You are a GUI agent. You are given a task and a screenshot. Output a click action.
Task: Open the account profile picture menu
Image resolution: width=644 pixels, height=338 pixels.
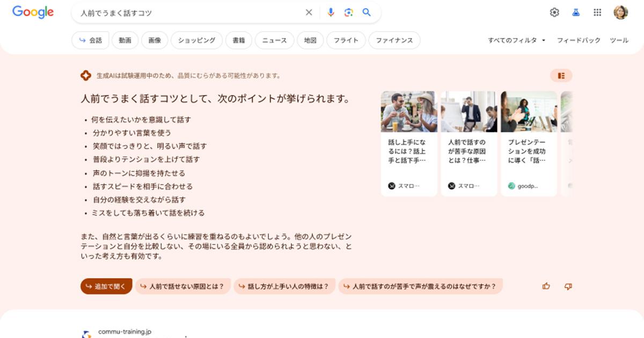620,12
